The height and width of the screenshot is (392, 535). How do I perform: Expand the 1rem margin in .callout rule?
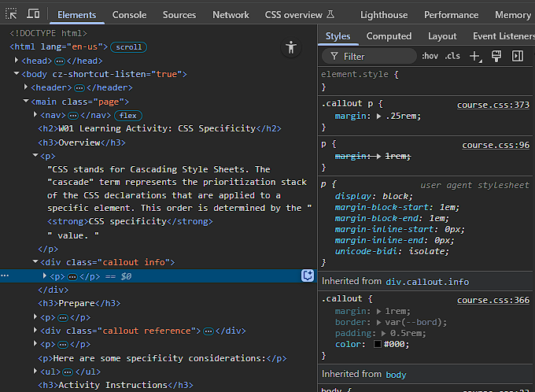coord(378,312)
